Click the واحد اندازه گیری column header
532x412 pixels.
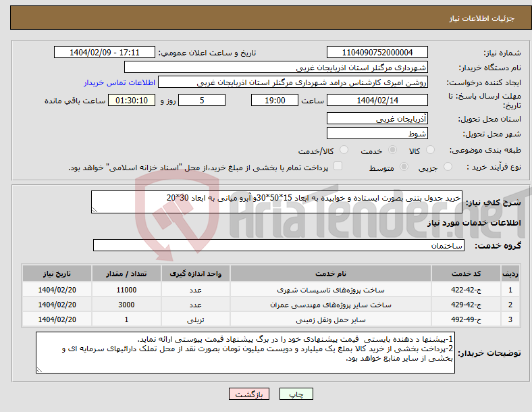click(195, 274)
